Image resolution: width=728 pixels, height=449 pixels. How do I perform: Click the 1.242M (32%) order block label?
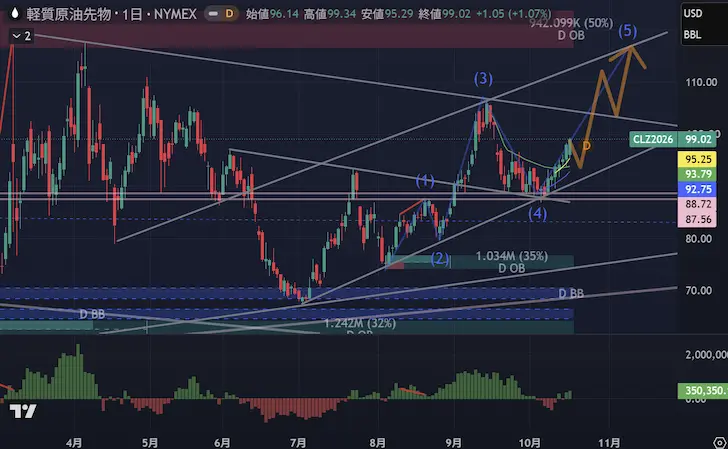[360, 323]
